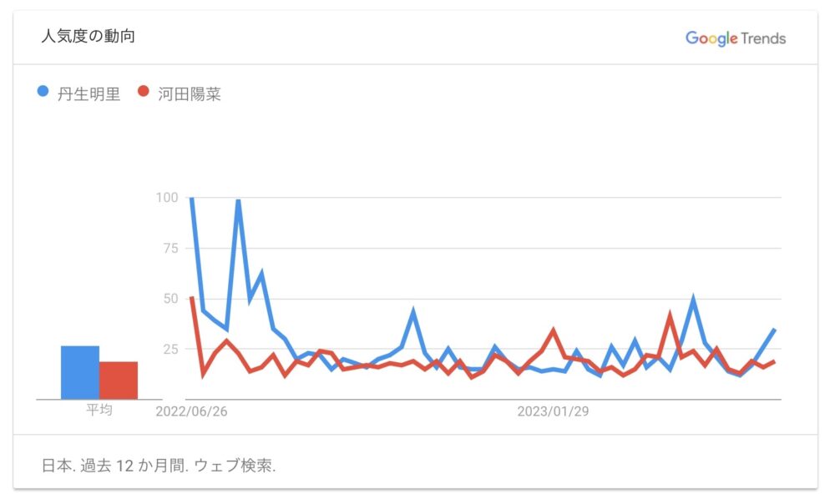
Task: Click the 25 y-axis label
Action: 170,349
